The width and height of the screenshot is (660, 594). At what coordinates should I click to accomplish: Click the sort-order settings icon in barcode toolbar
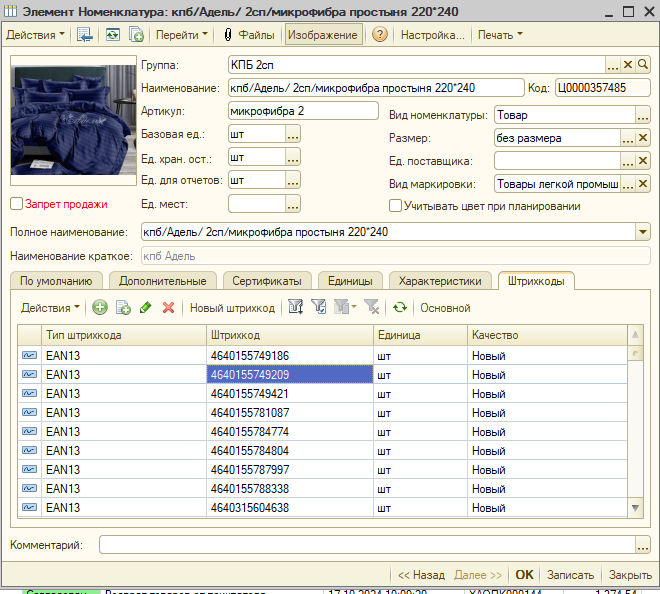pyautogui.click(x=296, y=307)
